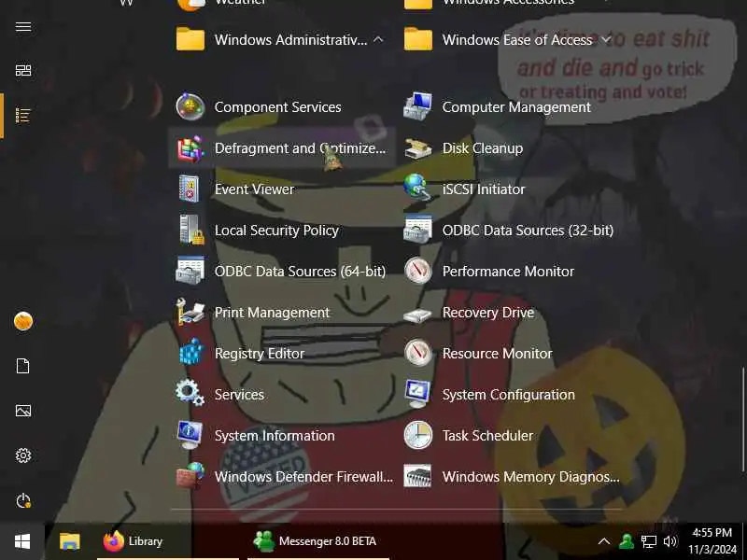Click the Recovery Drive icon
The image size is (747, 560).
click(417, 315)
